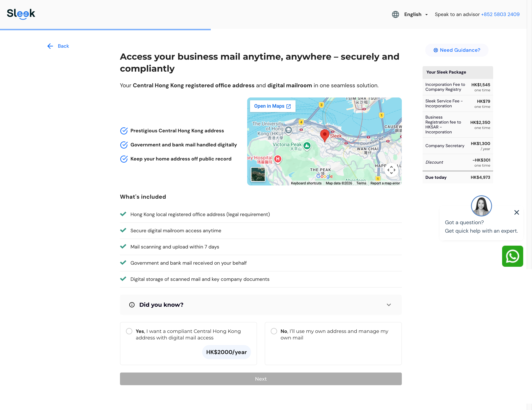Click the advisor avatar photo
The height and width of the screenshot is (410, 532).
pyautogui.click(x=481, y=206)
